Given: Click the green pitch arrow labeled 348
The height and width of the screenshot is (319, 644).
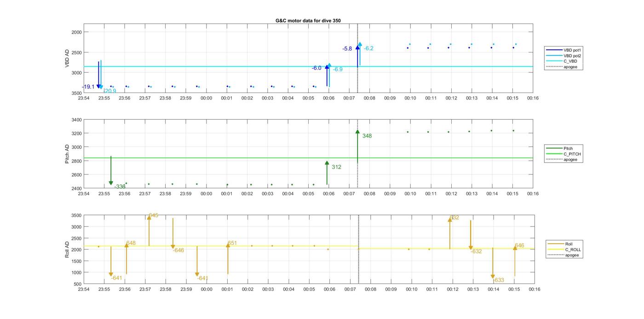Looking at the screenshot, I should [x=357, y=146].
